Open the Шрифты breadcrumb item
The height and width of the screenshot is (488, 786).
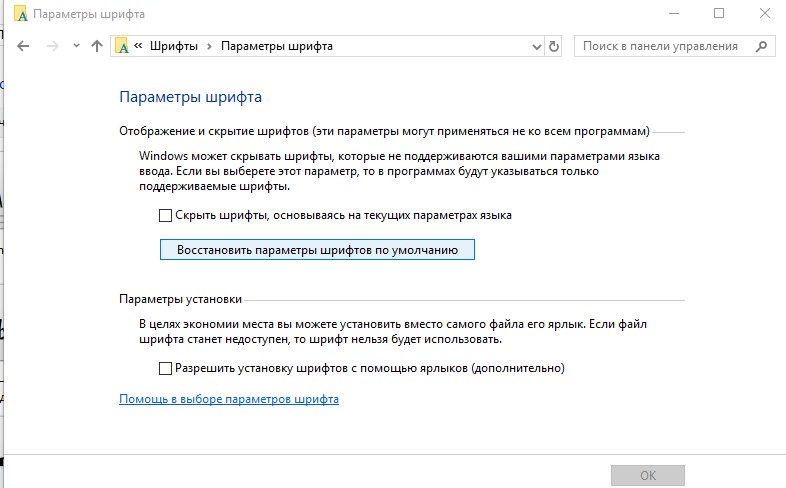173,46
